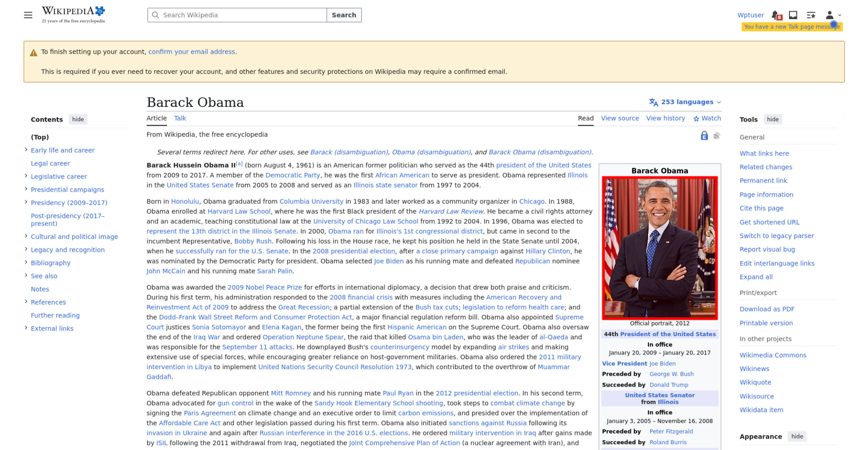Focus the Search Wikipedia input field
The width and height of the screenshot is (868, 450).
[x=237, y=15]
